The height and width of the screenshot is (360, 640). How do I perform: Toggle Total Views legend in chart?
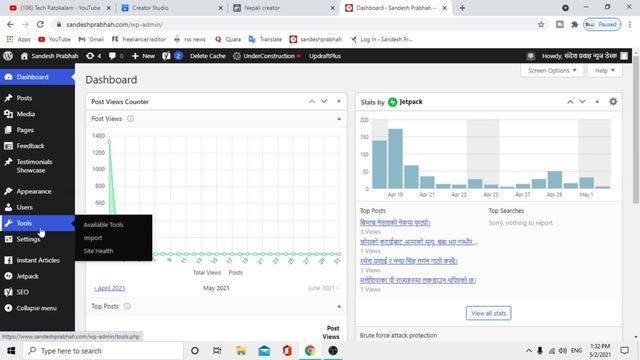point(207,272)
